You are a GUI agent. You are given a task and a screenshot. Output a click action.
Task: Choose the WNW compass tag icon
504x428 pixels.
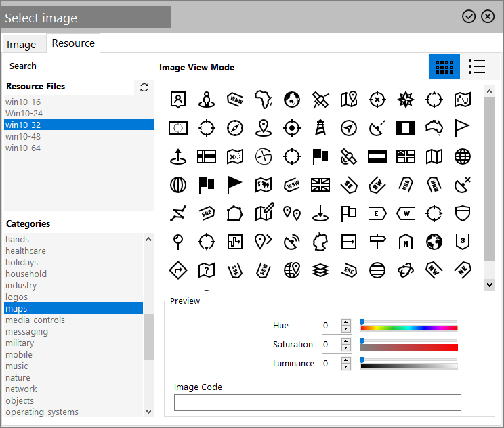[235, 100]
